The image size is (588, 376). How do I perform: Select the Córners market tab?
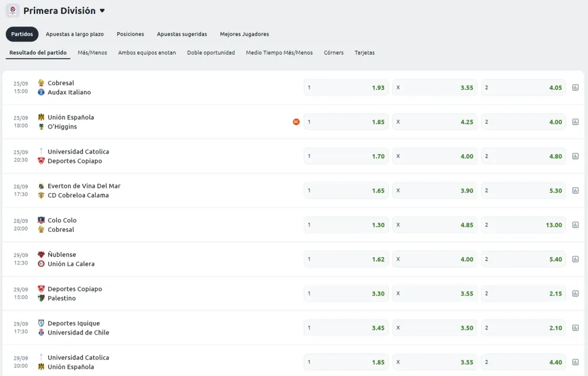click(x=334, y=52)
